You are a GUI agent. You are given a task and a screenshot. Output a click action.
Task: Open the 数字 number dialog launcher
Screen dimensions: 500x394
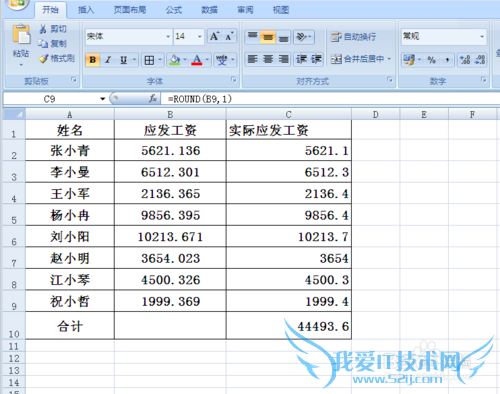pos(483,80)
